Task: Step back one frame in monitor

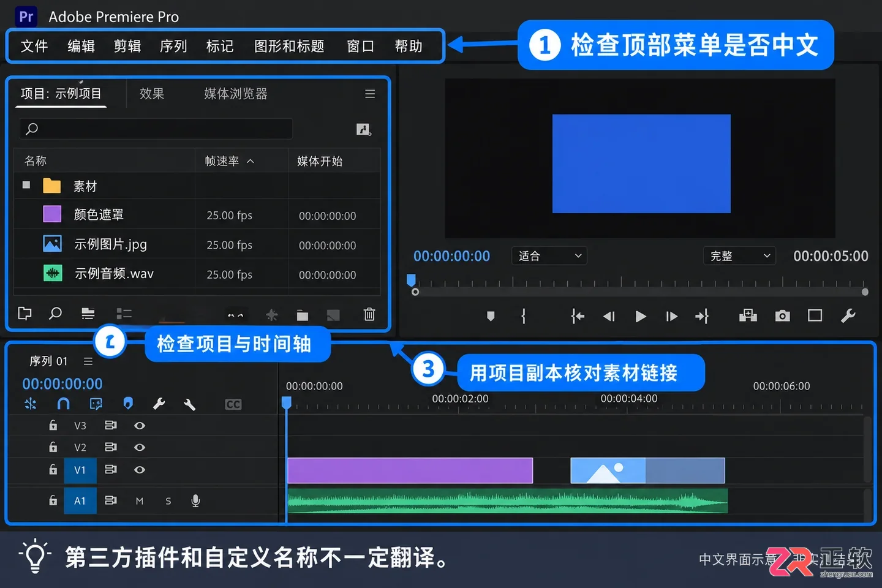Action: tap(609, 316)
